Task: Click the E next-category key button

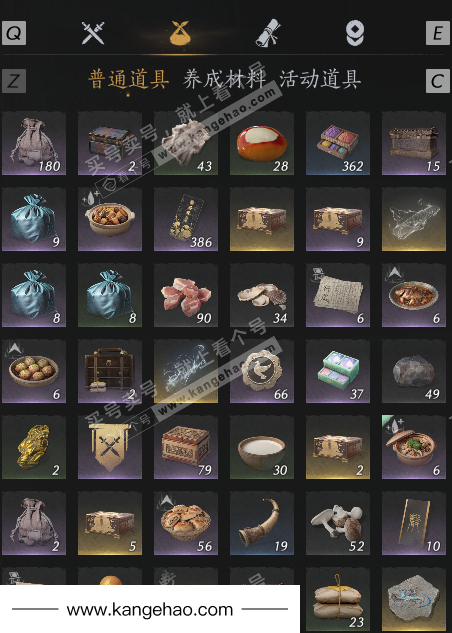Action: pos(438,33)
